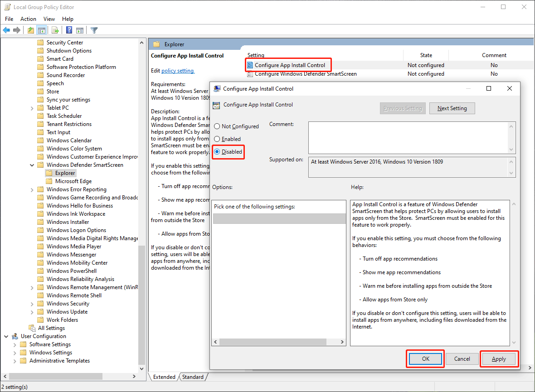Click the Next Setting button
535x392 pixels.
point(452,108)
